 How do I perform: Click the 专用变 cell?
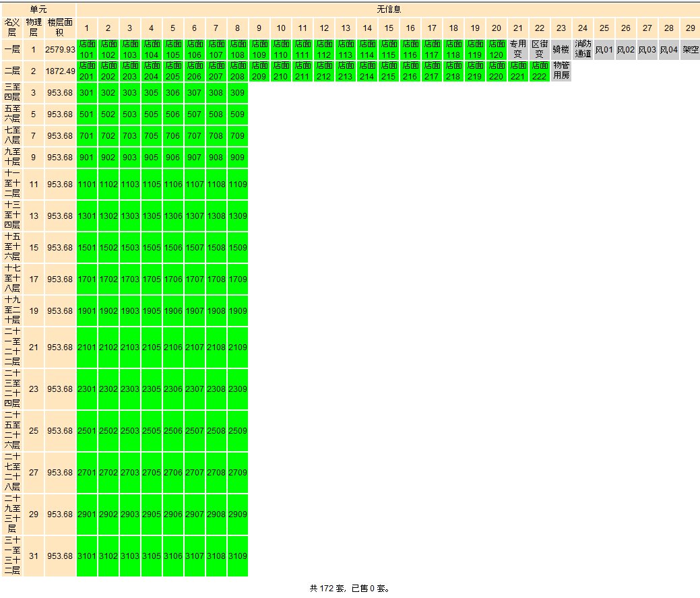click(x=518, y=50)
